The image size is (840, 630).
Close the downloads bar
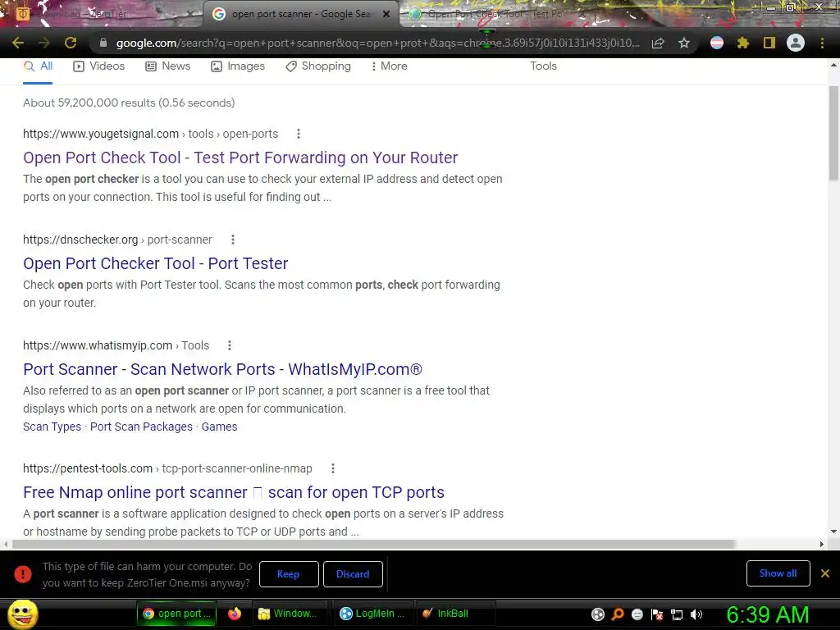(x=825, y=573)
